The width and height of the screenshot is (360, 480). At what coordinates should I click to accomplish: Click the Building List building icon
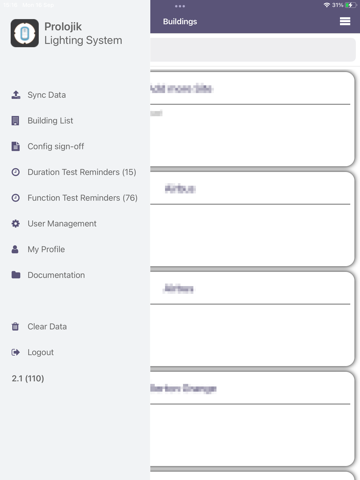(x=15, y=121)
